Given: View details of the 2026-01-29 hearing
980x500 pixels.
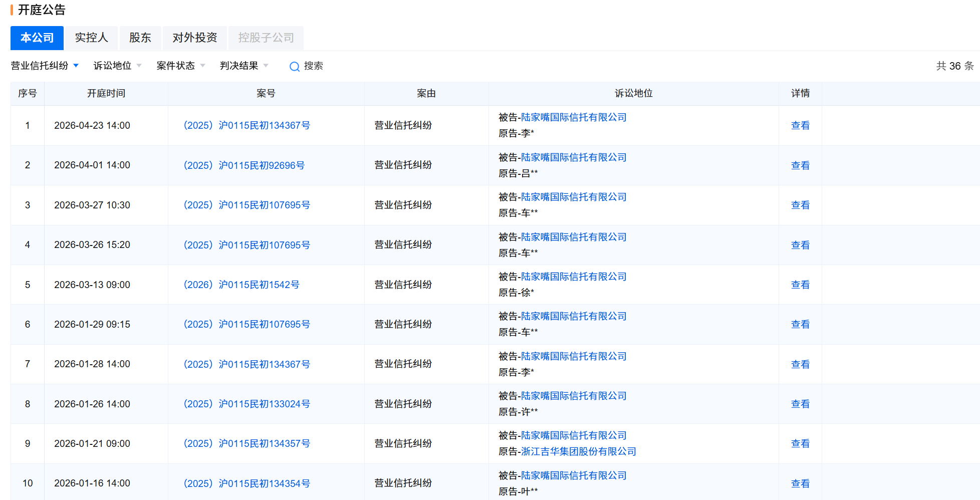Looking at the screenshot, I should pyautogui.click(x=800, y=324).
